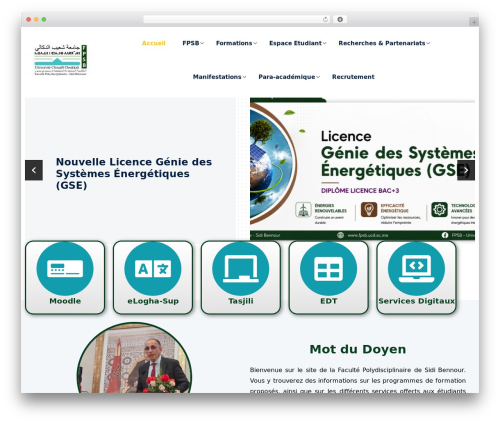
Task: Open the Para-académique menu item
Action: pos(287,77)
